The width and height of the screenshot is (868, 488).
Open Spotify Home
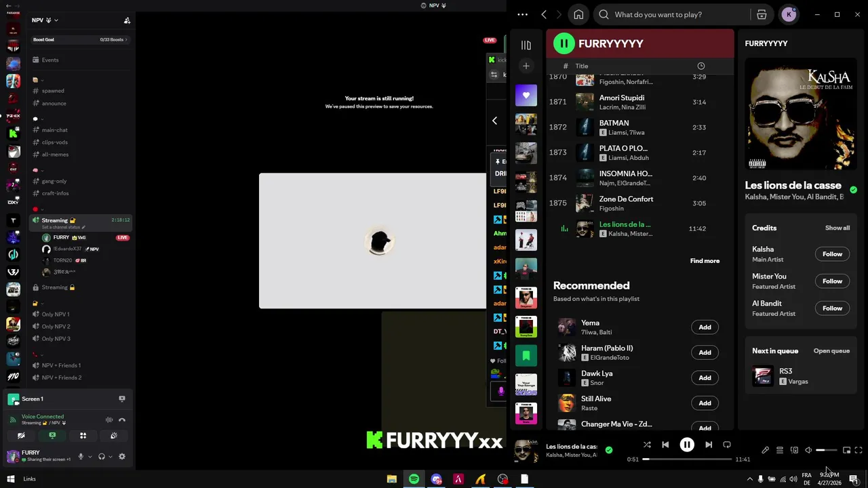point(578,14)
